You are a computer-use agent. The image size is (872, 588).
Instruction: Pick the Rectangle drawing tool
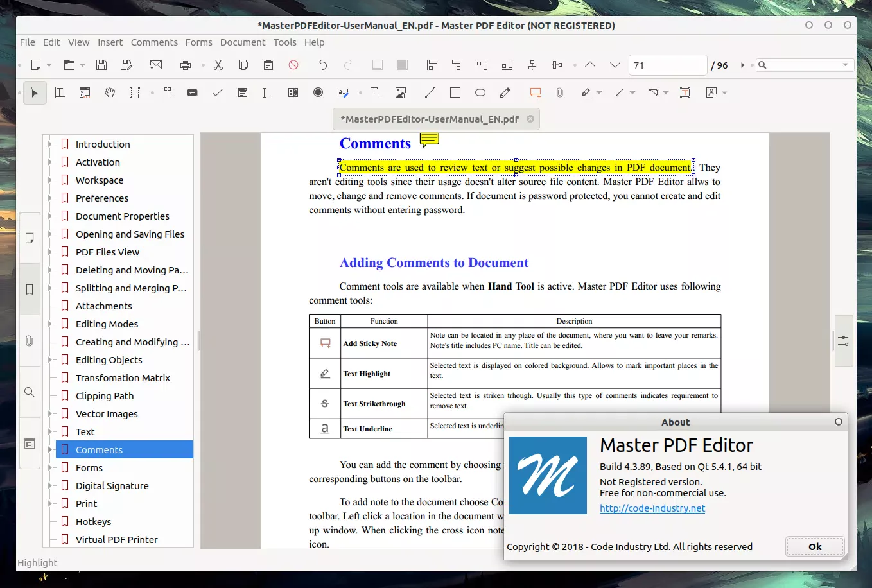pos(455,92)
